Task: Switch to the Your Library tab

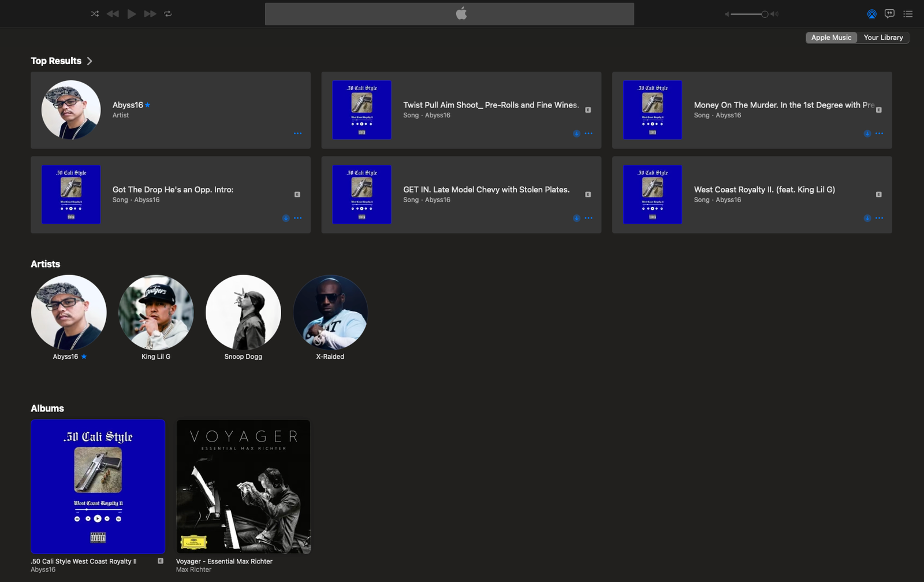Action: tap(883, 38)
